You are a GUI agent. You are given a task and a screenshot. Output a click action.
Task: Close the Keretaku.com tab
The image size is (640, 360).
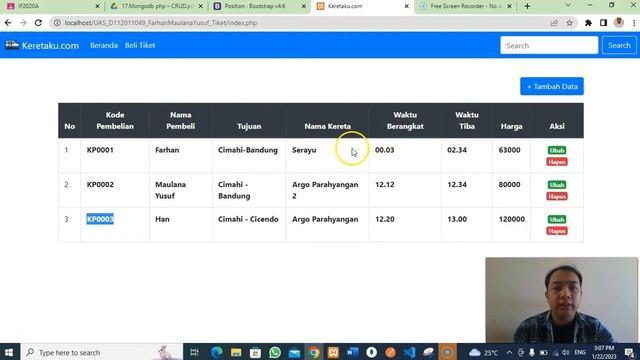pyautogui.click(x=407, y=6)
